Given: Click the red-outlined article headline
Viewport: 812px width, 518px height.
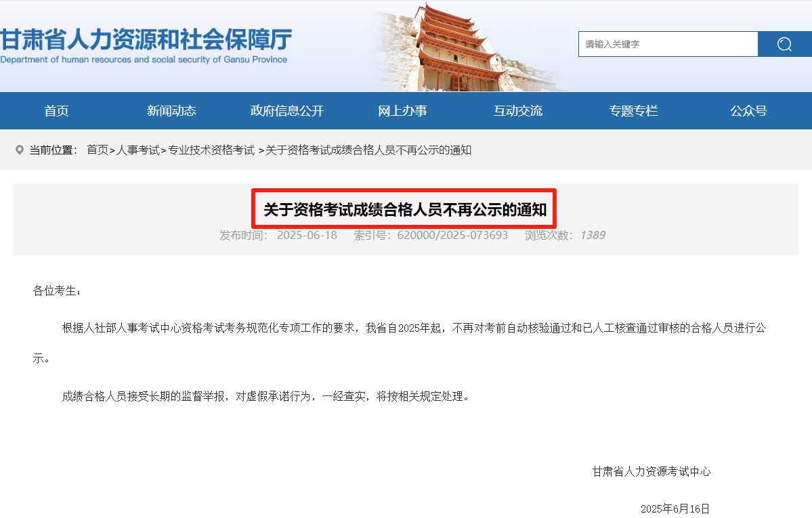Looking at the screenshot, I should [x=404, y=209].
